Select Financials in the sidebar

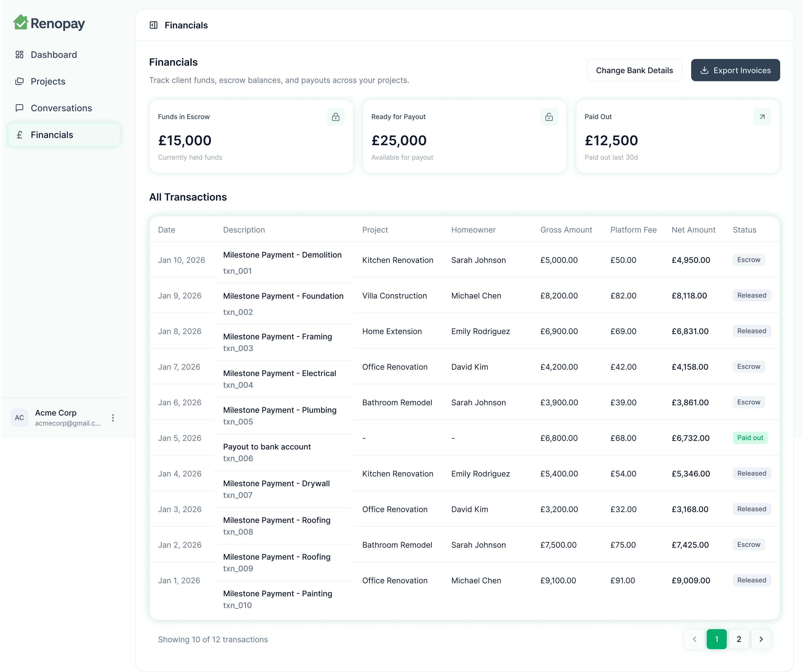64,135
